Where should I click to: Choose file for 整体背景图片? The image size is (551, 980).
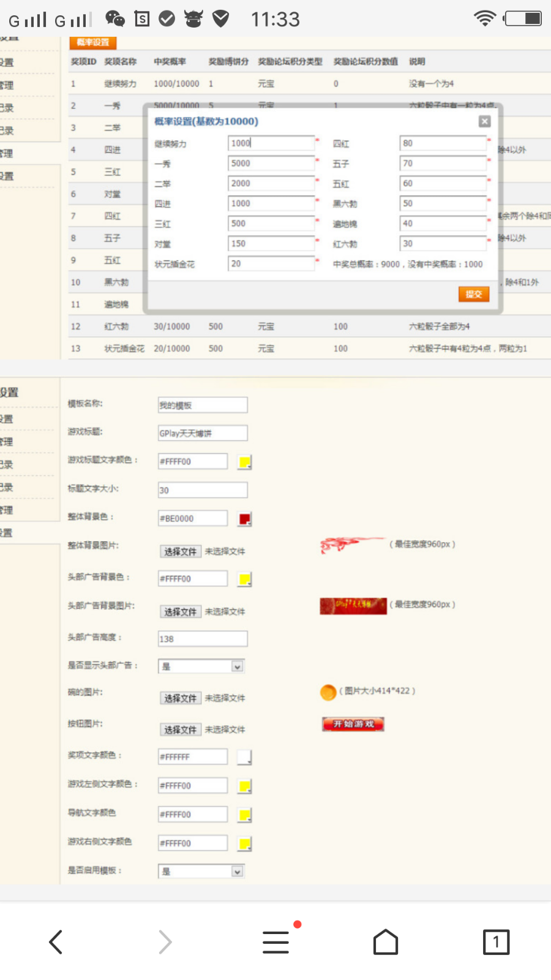pyautogui.click(x=181, y=551)
